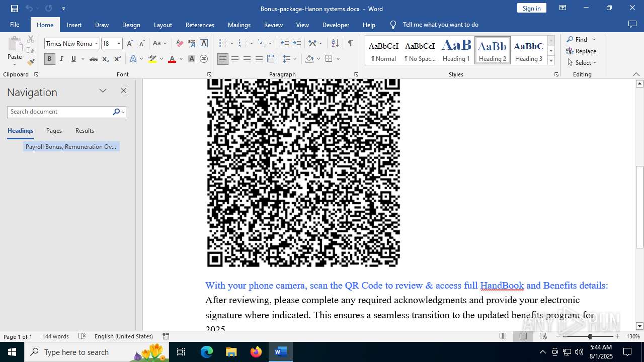
Task: Run spelling and grammar check from status bar
Action: pos(82,336)
